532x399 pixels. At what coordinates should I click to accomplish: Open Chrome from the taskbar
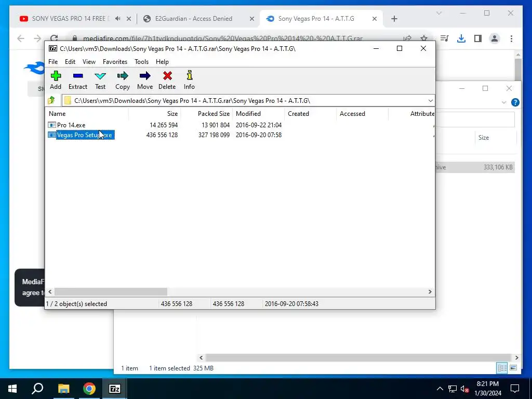point(89,389)
